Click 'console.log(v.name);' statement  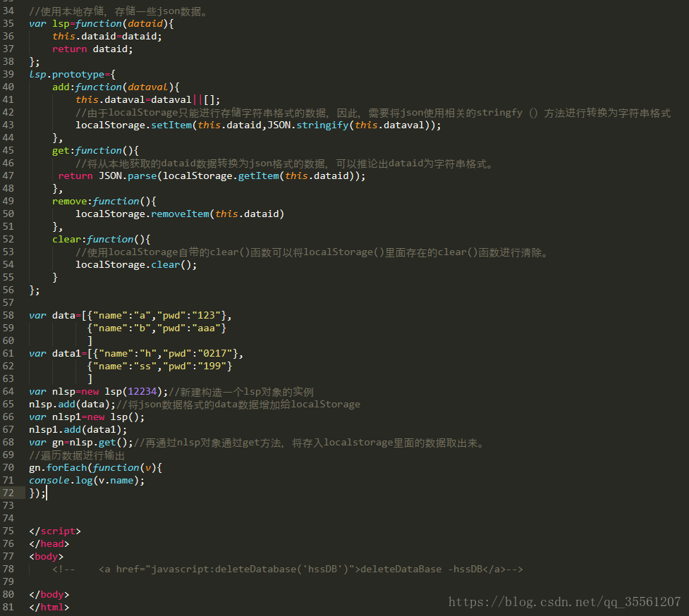87,481
